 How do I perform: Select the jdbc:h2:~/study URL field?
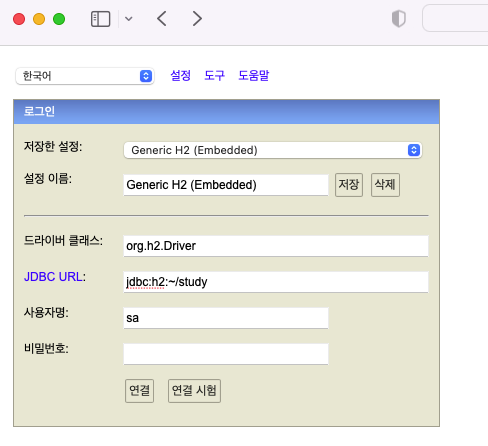[276, 282]
